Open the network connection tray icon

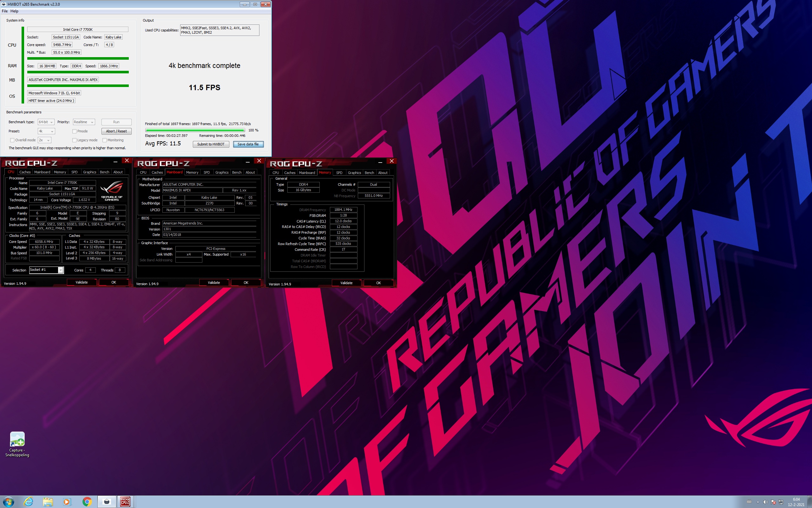pyautogui.click(x=781, y=502)
